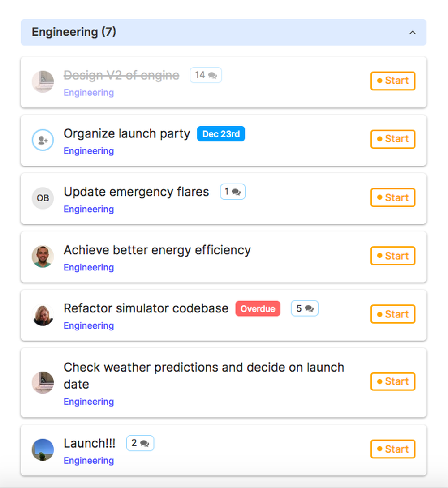Click the OB initials avatar
The image size is (448, 488).
point(43,198)
